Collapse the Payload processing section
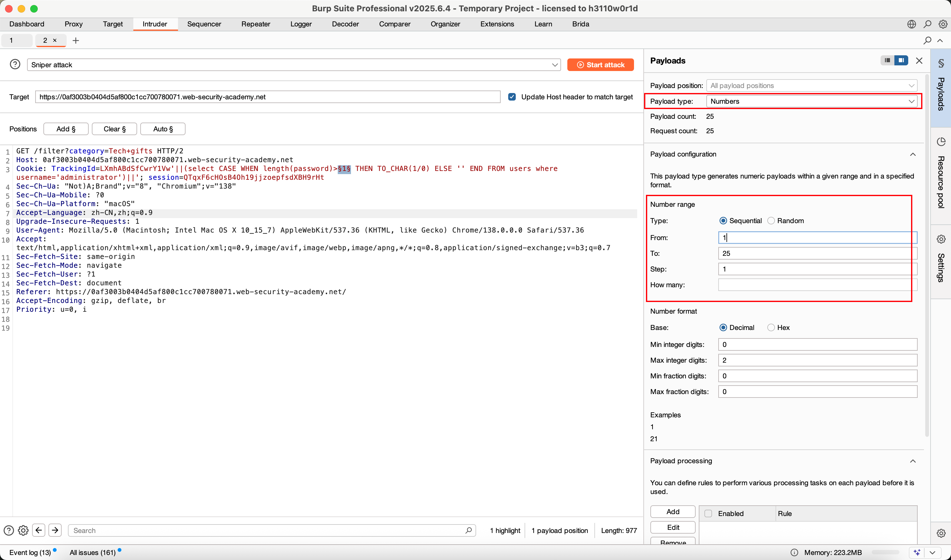 [913, 461]
